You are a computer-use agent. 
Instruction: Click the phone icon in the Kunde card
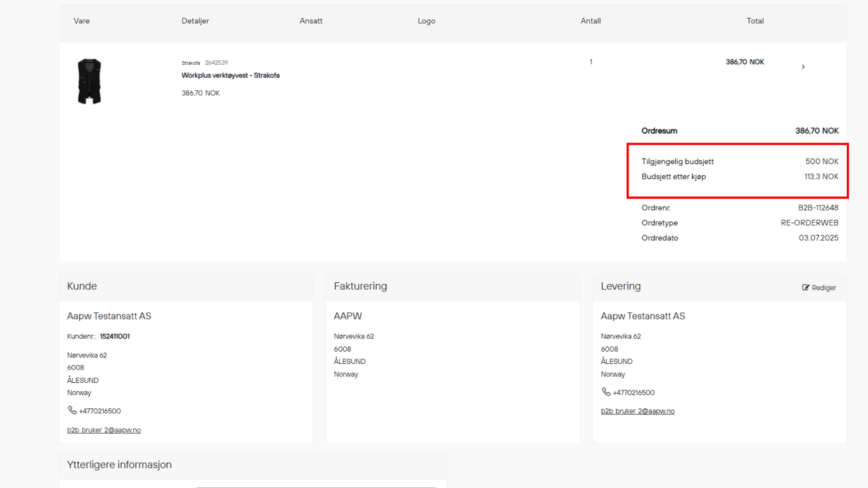point(72,410)
